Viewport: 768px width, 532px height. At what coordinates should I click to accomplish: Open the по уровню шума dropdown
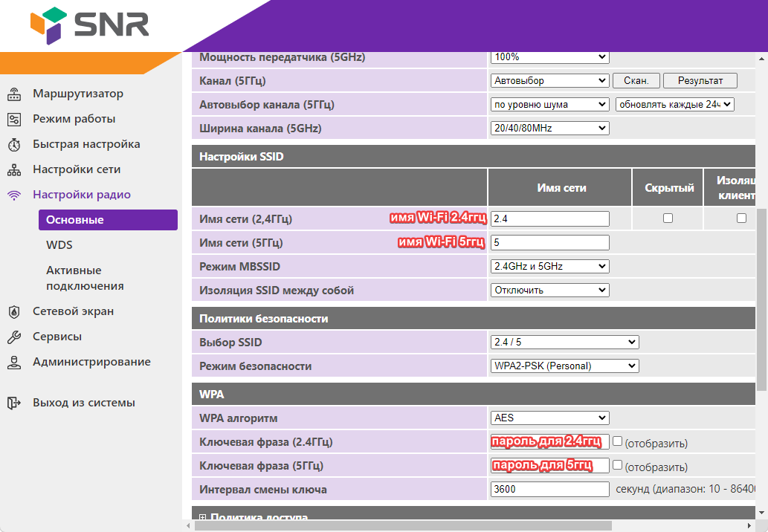tap(549, 104)
